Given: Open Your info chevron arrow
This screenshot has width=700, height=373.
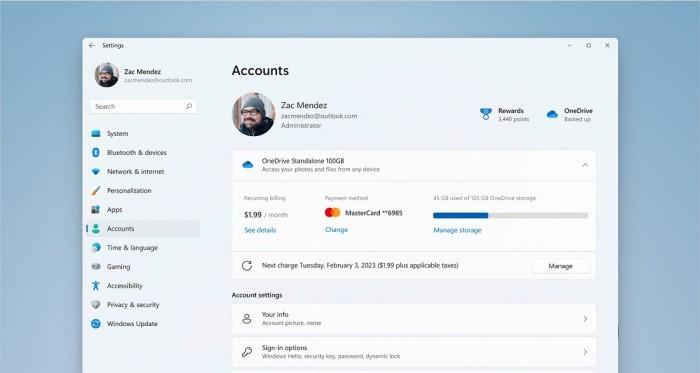Looking at the screenshot, I should (x=585, y=319).
